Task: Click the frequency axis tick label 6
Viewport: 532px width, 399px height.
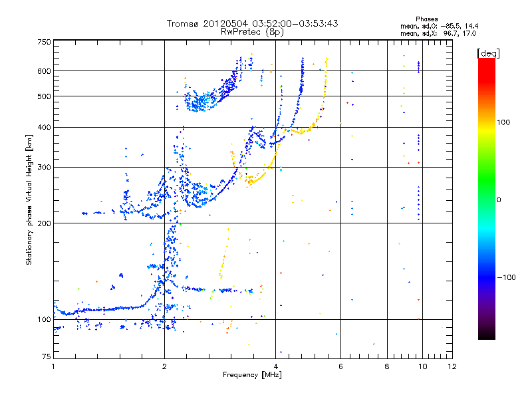Action: click(x=340, y=366)
